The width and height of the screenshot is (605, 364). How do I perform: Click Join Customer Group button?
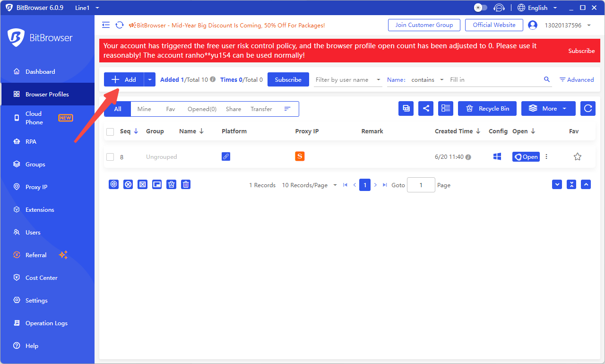[424, 25]
